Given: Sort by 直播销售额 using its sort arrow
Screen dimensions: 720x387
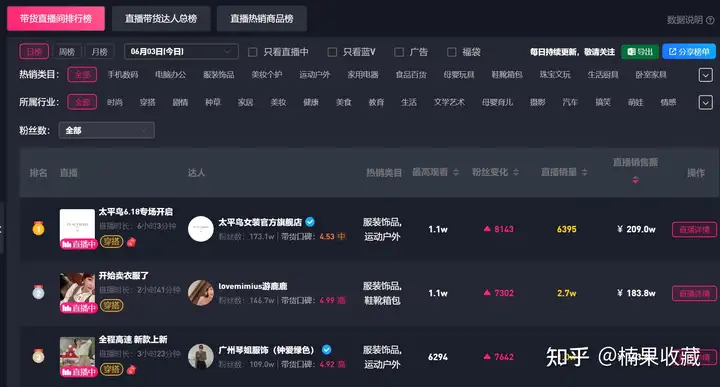Looking at the screenshot, I should click(x=636, y=180).
